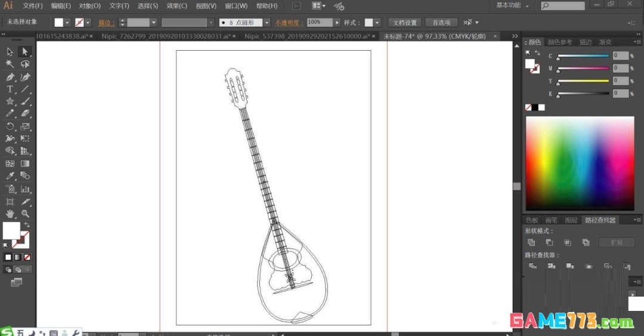Open the fill color dropdown in control bar
The image size is (644, 336).
pyautogui.click(x=67, y=23)
